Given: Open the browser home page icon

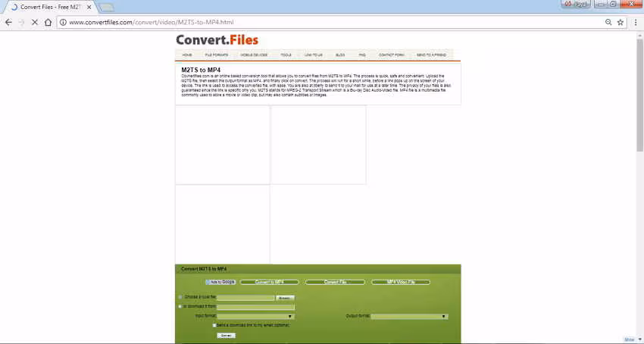Looking at the screenshot, I should 48,22.
